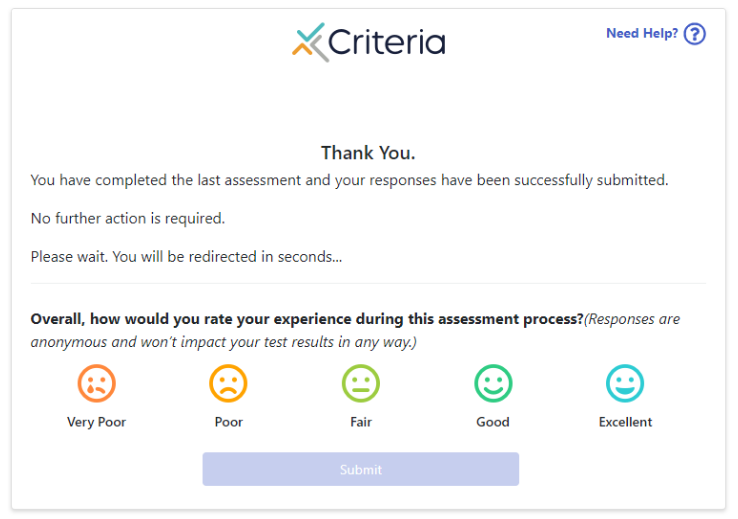Select the teal Excellent grinning face
Image resolution: width=738 pixels, height=519 pixels.
pyautogui.click(x=625, y=383)
